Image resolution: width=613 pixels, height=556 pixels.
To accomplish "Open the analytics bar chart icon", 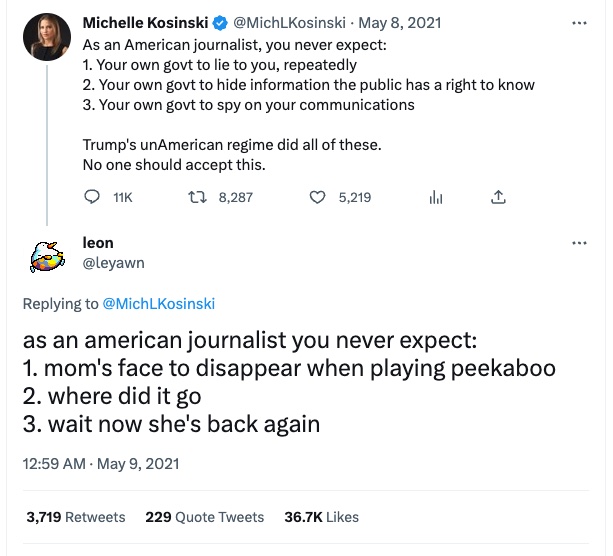I will pyautogui.click(x=435, y=197).
